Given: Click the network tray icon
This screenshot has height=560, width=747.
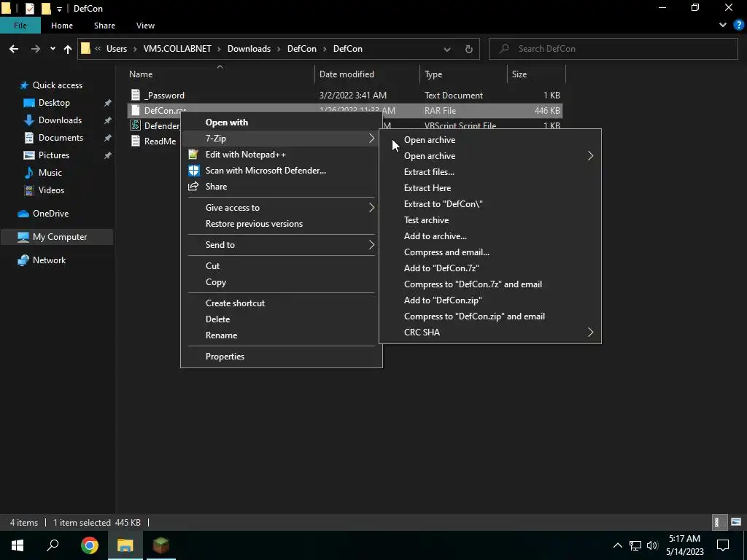Looking at the screenshot, I should 635,545.
